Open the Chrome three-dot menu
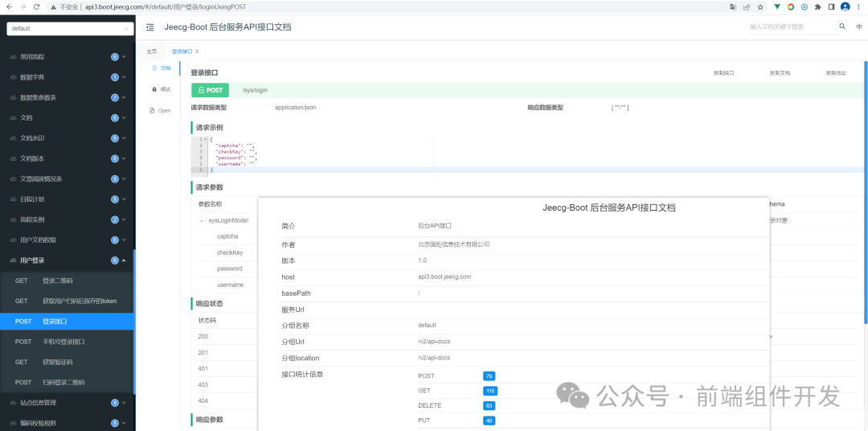The width and height of the screenshot is (868, 431). pos(860,6)
